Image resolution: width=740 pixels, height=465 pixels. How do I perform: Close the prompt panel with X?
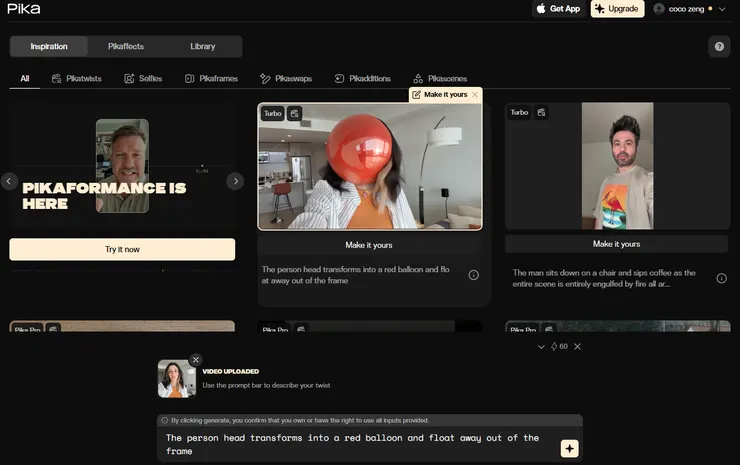coord(577,347)
